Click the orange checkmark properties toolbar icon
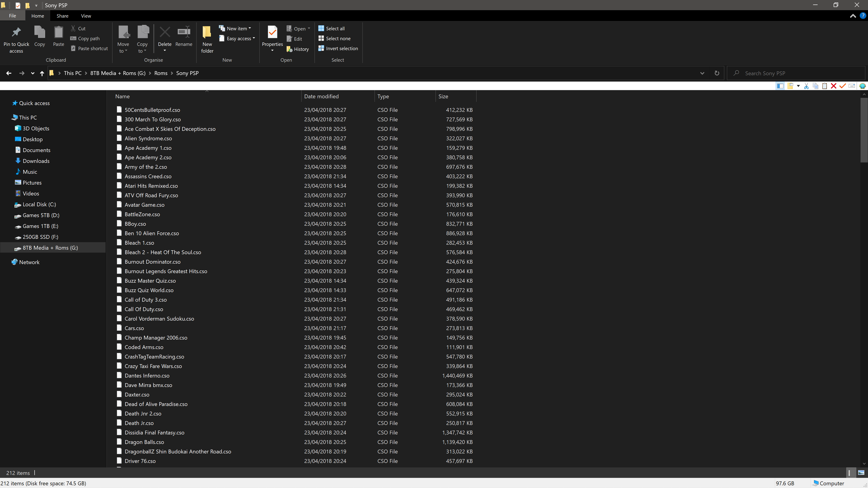868x488 pixels. click(842, 86)
